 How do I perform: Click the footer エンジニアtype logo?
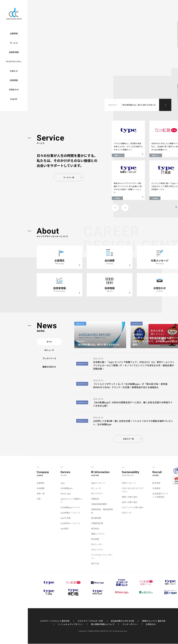point(146,592)
